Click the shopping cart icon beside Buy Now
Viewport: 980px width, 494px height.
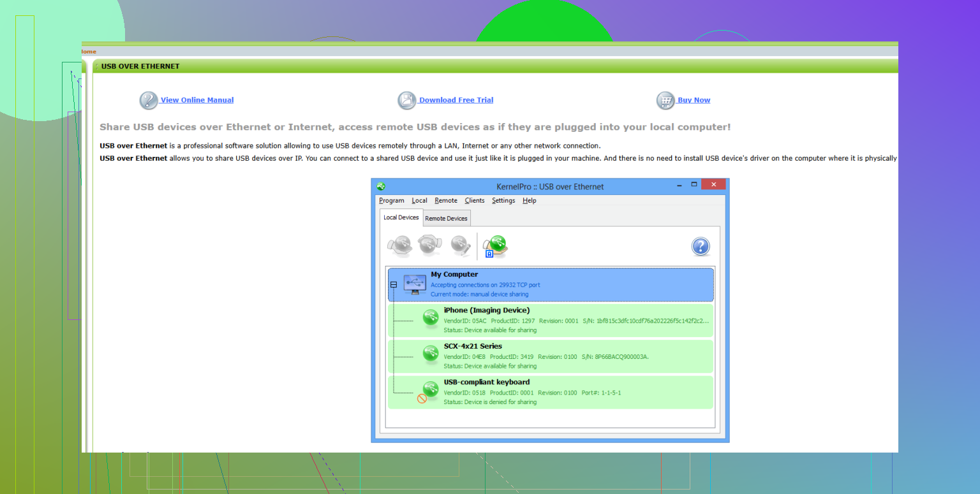tap(665, 100)
